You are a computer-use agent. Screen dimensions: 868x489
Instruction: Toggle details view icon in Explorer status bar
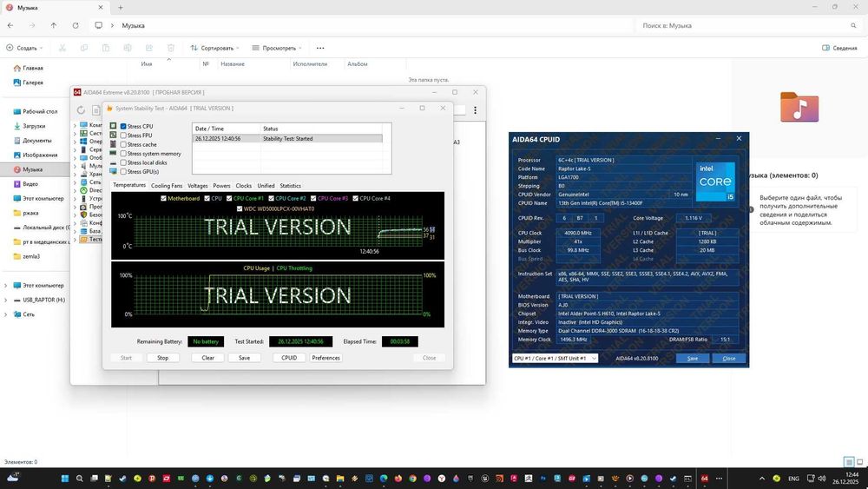pyautogui.click(x=849, y=462)
